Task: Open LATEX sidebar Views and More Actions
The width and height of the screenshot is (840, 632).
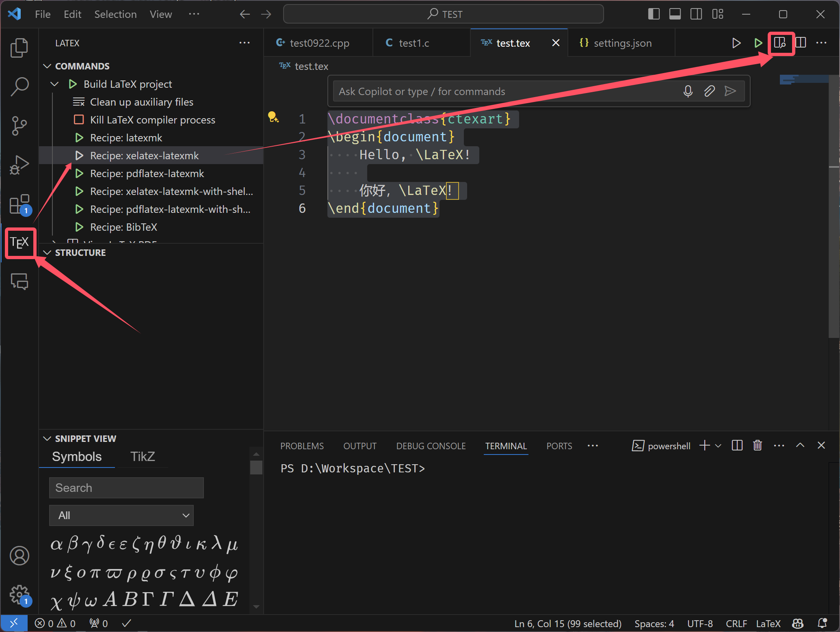Action: tap(245, 43)
